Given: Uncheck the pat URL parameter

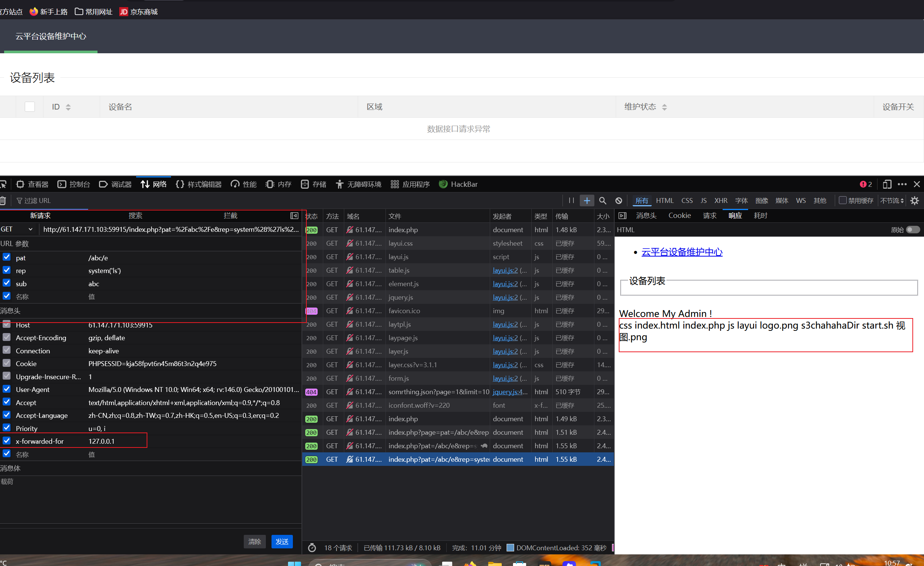Looking at the screenshot, I should [7, 257].
